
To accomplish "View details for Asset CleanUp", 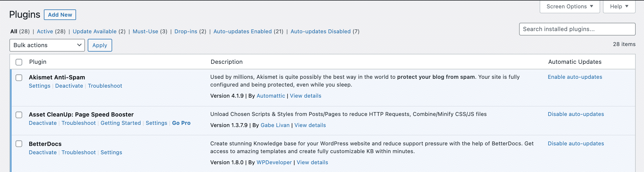I will click(310, 125).
